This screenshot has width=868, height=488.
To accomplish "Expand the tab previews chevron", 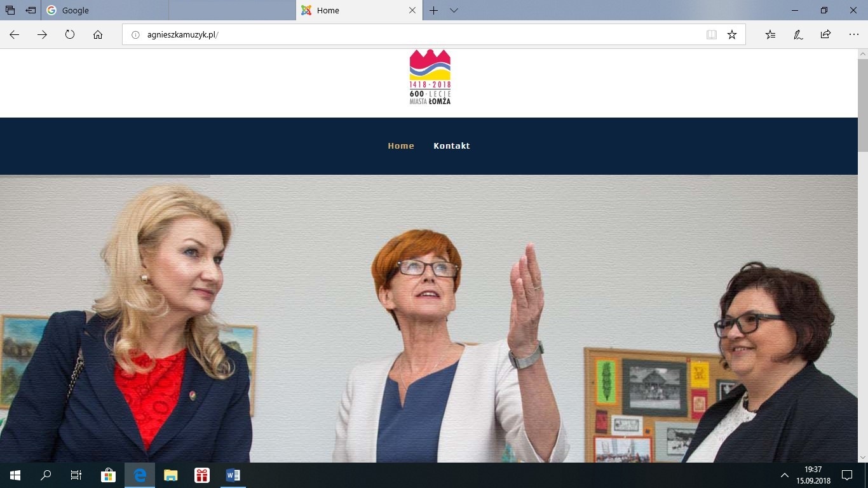I will coord(454,10).
